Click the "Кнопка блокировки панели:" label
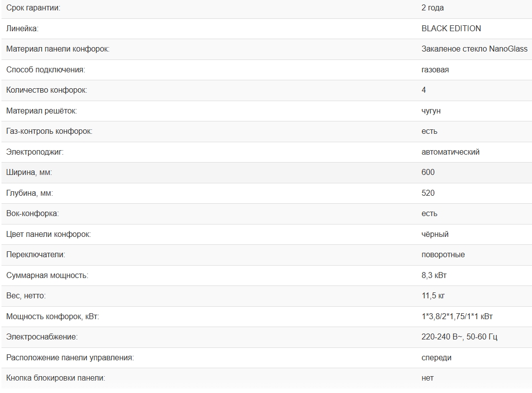Viewport: 532px width, 393px height. pyautogui.click(x=56, y=378)
